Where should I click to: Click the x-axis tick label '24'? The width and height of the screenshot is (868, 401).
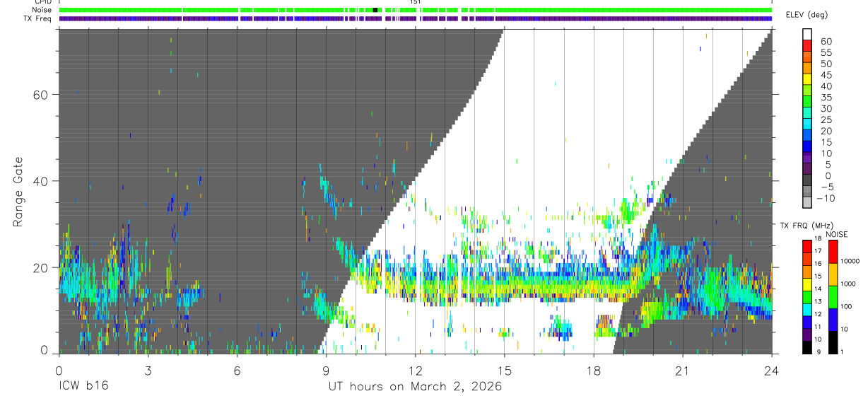pos(772,371)
